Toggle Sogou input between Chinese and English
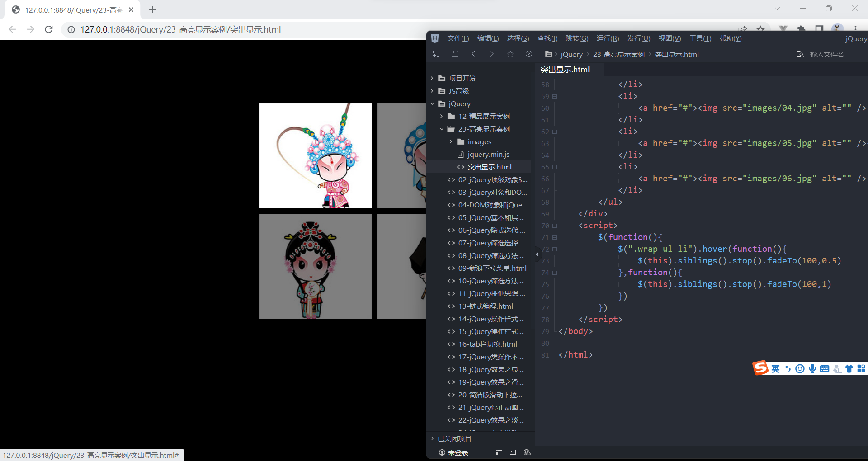The width and height of the screenshot is (868, 461). 775,368
